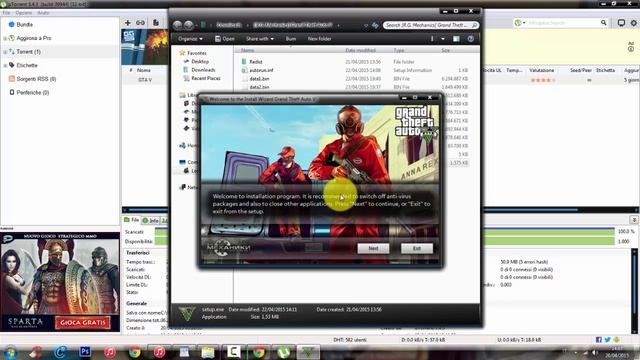Click the Explorer refresh icon
This screenshot has width=640, height=360.
pyautogui.click(x=375, y=25)
